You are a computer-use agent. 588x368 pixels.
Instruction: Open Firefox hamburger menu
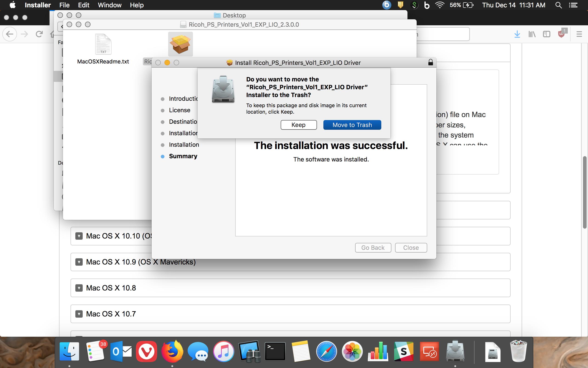tap(579, 34)
